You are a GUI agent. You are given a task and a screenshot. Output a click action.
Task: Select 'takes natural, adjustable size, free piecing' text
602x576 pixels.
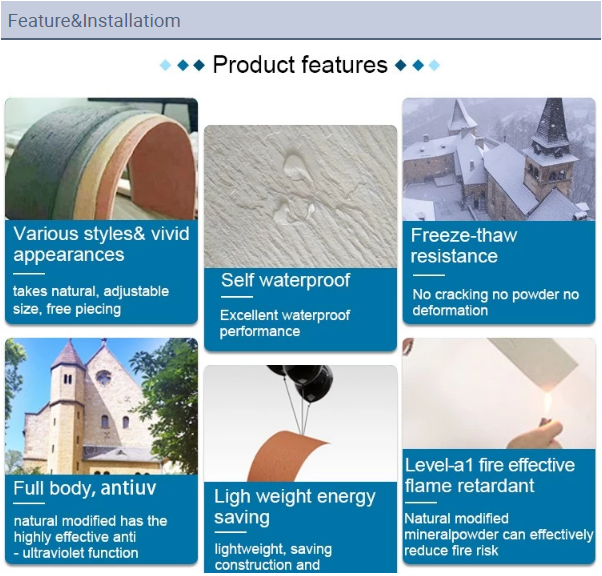pos(91,300)
